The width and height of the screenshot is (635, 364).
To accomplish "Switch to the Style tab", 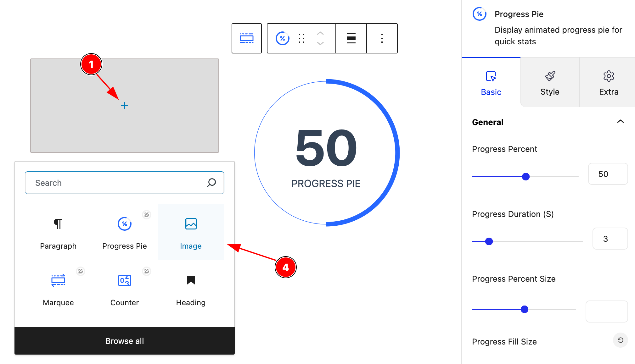I will pos(550,83).
